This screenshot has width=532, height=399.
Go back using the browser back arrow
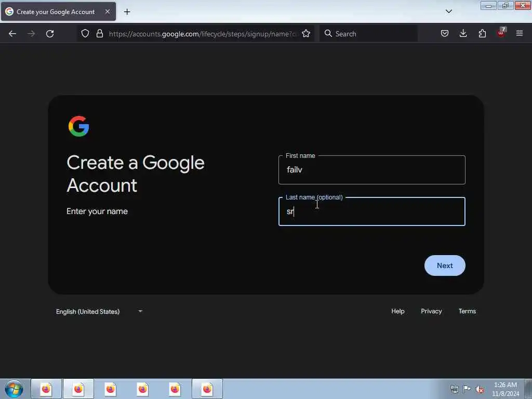[x=12, y=34]
